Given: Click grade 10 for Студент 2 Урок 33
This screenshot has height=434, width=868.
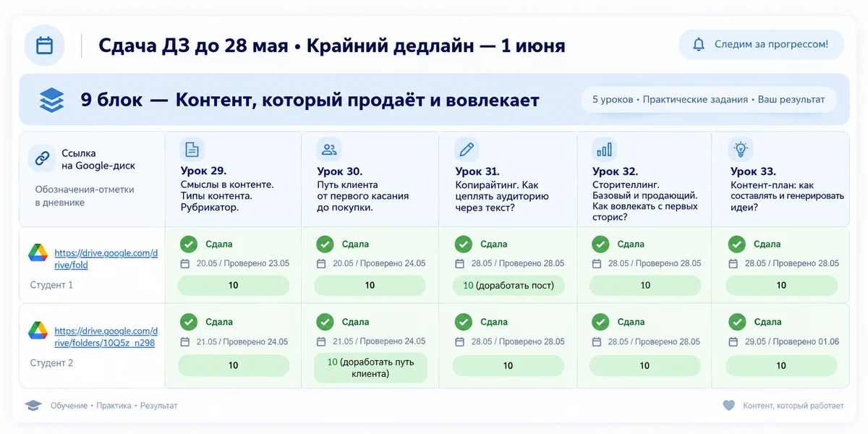Looking at the screenshot, I should (x=781, y=365).
